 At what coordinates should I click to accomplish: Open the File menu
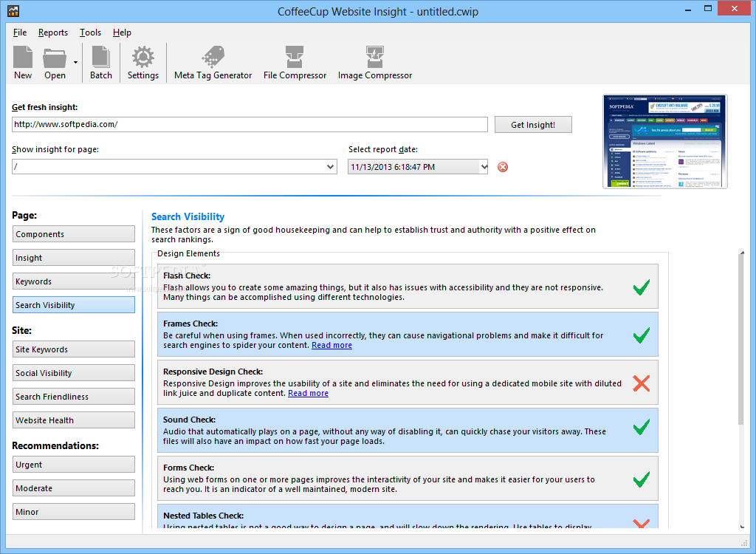20,33
